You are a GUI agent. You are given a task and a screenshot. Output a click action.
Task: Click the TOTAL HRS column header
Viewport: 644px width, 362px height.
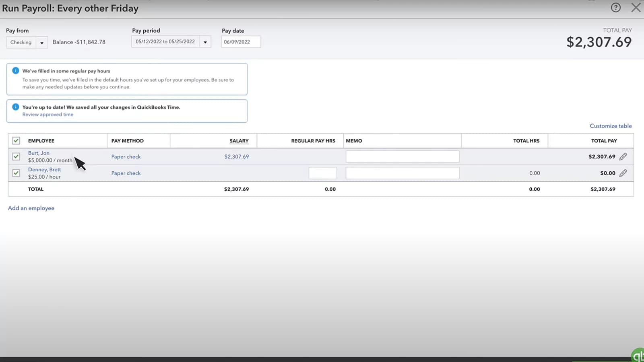click(x=526, y=141)
